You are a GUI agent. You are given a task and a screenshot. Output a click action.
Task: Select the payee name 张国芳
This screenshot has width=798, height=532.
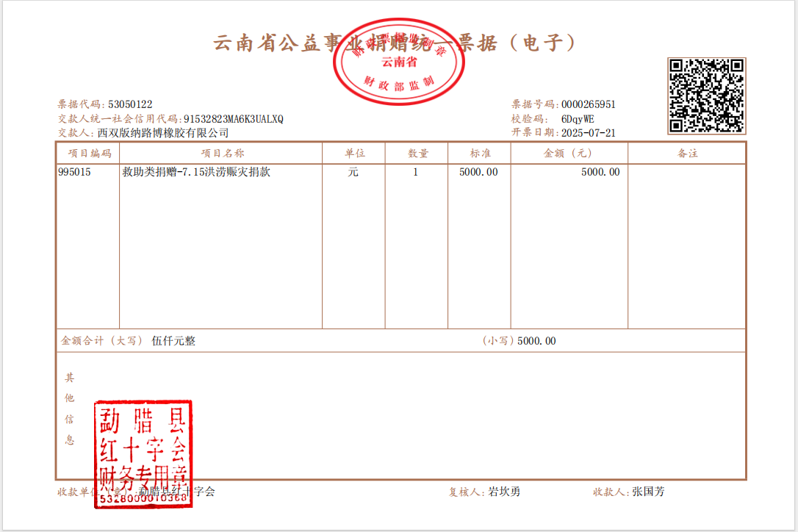(648, 492)
